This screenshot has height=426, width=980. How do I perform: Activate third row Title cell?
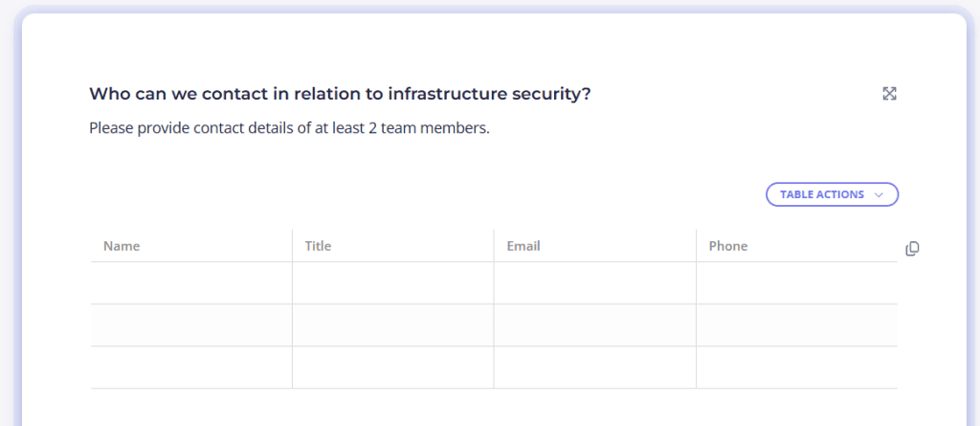click(393, 368)
